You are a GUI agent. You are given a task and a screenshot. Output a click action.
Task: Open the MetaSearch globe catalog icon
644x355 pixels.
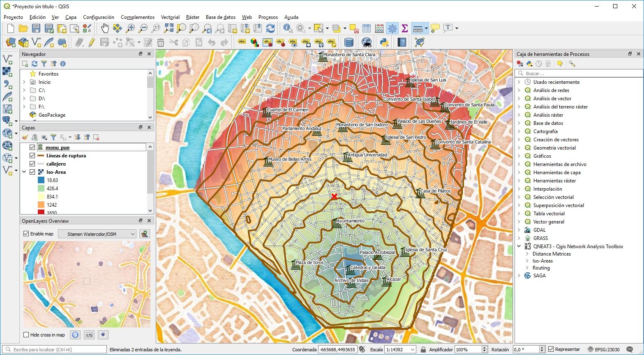coord(366,42)
